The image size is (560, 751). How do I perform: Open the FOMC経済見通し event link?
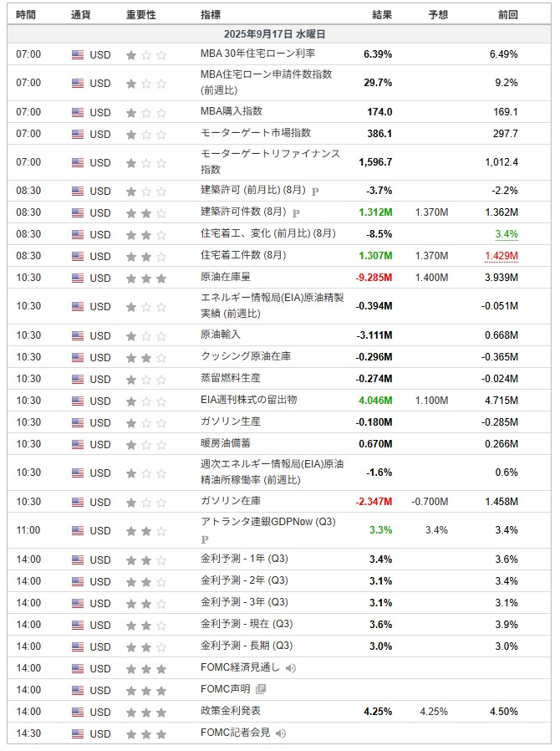click(x=240, y=667)
